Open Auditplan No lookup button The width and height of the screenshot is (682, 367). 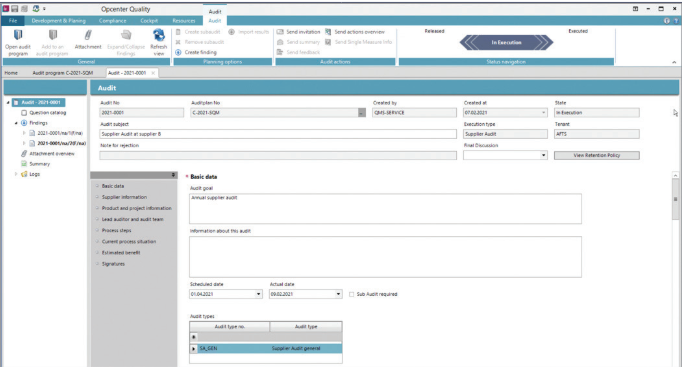[362, 113]
